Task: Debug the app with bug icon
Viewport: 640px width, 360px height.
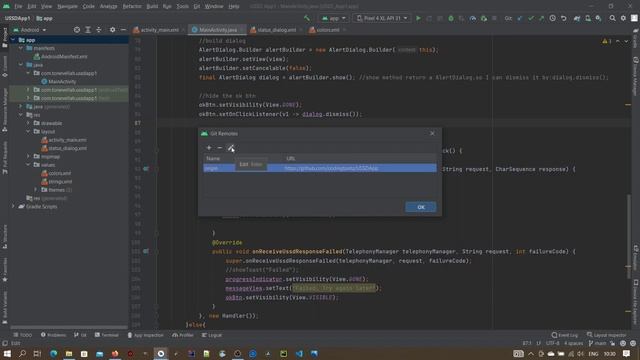Action: (451, 18)
